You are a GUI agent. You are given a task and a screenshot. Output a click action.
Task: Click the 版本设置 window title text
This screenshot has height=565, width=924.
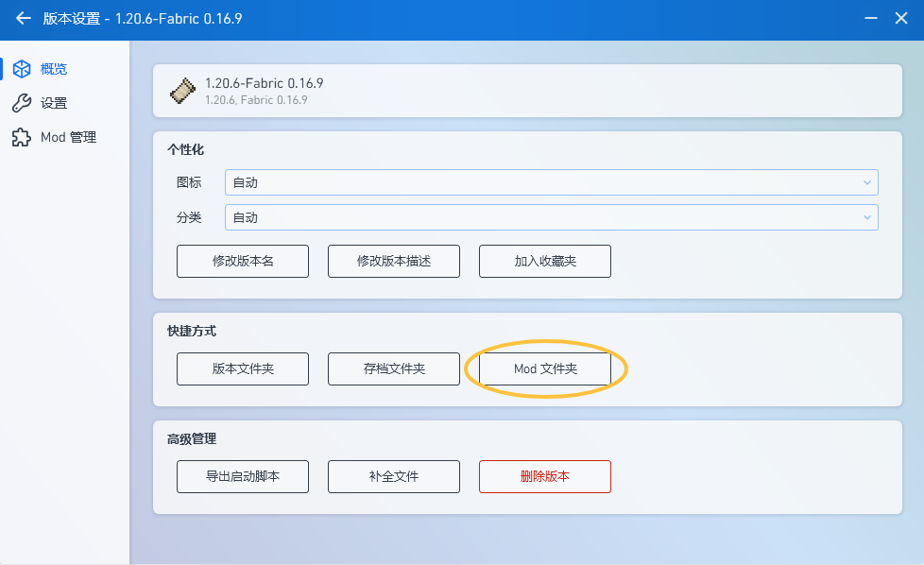point(143,18)
